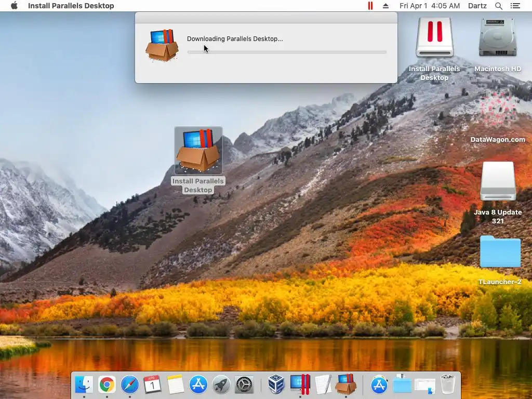The image size is (532, 399).
Task: Click Parallels installer box icon in Dock
Action: pyautogui.click(x=345, y=384)
